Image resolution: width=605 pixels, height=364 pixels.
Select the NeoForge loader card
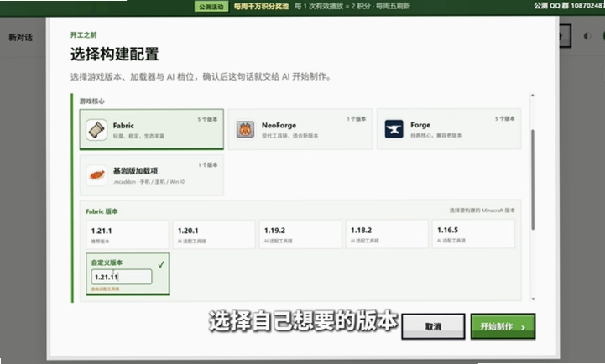pyautogui.click(x=300, y=129)
